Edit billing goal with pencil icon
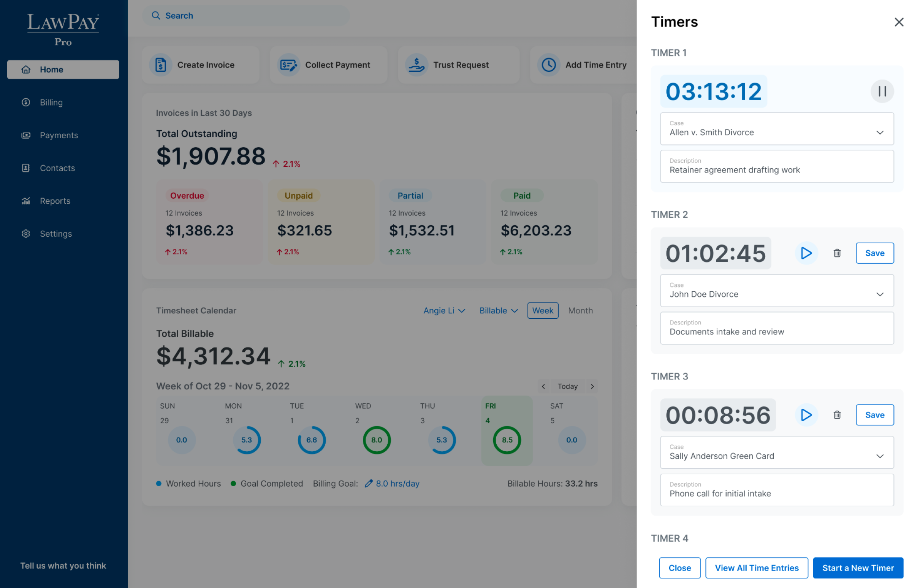 (368, 484)
